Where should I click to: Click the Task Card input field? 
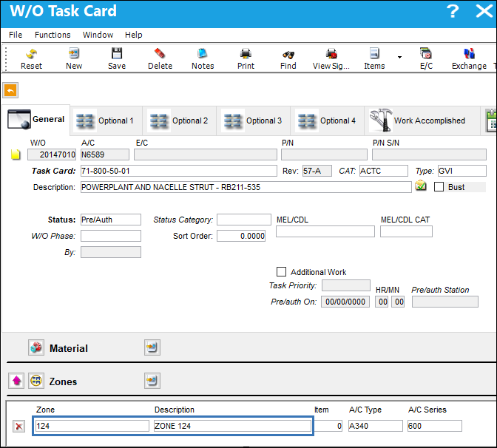tap(179, 171)
